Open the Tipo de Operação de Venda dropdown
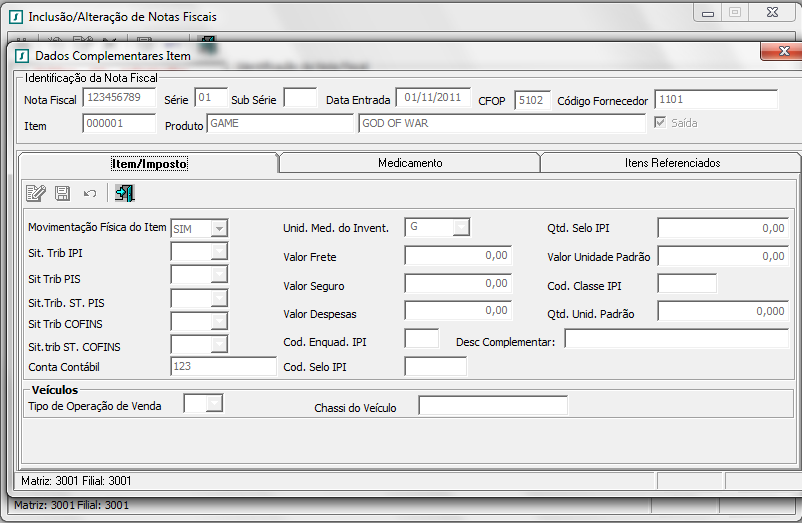 click(214, 404)
